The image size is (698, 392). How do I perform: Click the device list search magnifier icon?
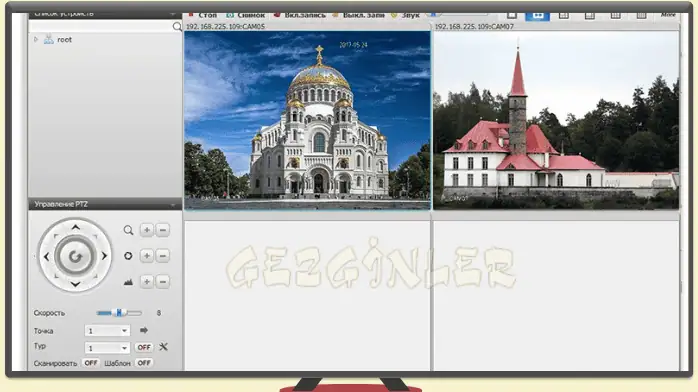(177, 27)
